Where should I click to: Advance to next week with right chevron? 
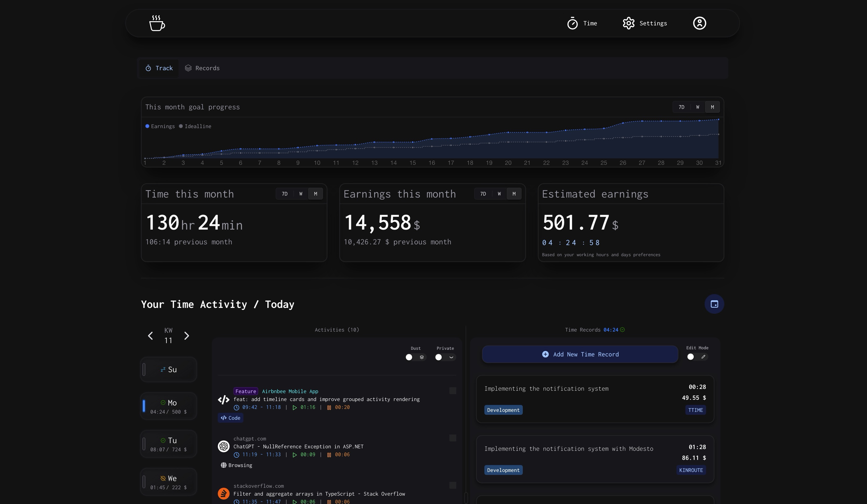187,336
